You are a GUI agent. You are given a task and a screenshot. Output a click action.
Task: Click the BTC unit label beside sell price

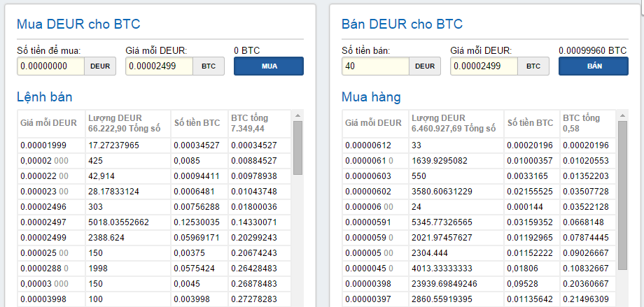tap(533, 66)
